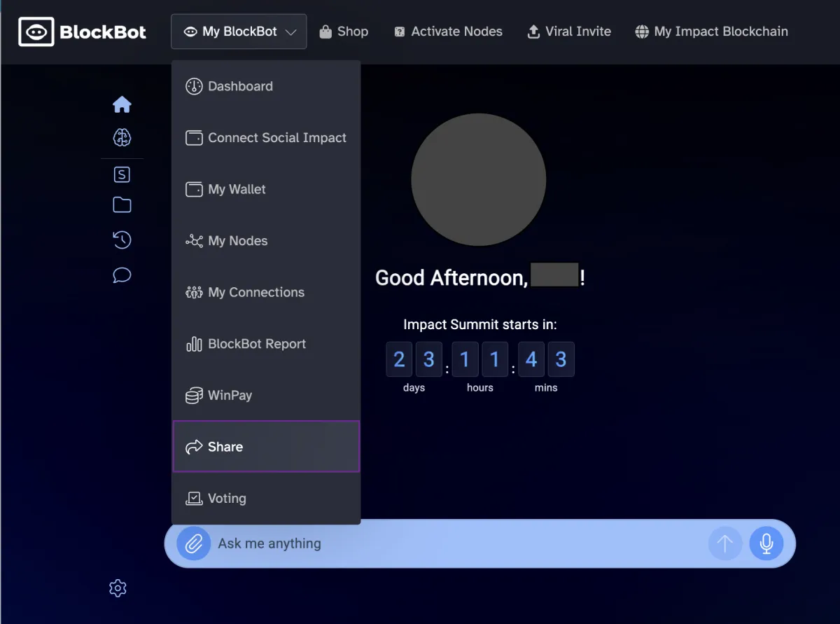This screenshot has width=840, height=624.
Task: Click the BlockBot Report bar chart icon
Action: click(194, 344)
